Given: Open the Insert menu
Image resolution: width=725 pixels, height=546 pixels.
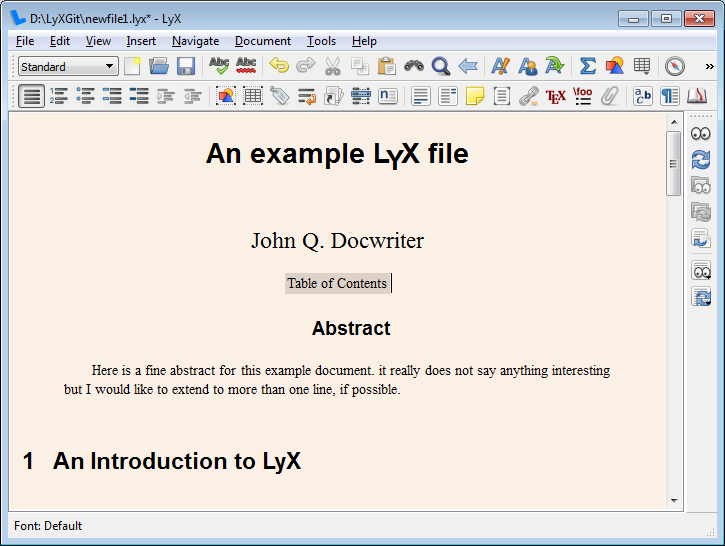Looking at the screenshot, I should (x=141, y=41).
